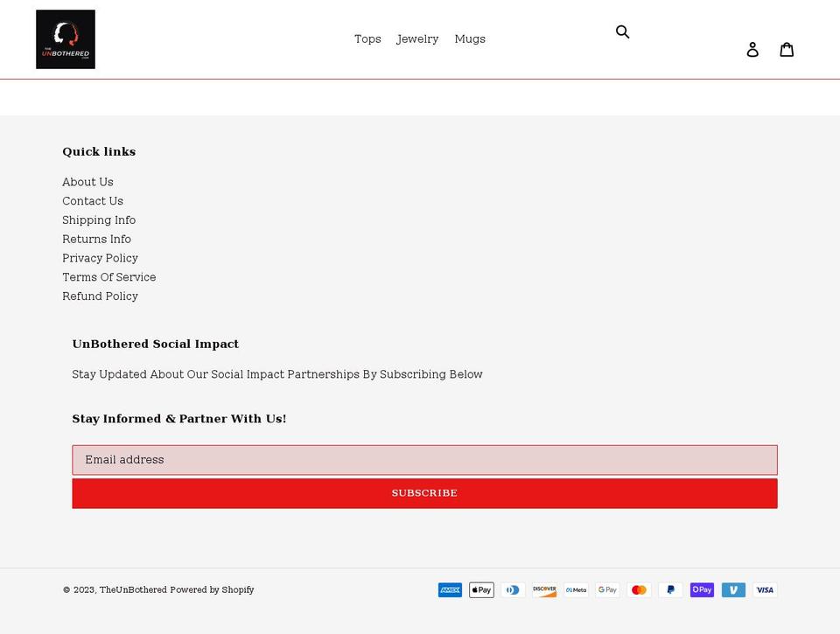Image resolution: width=840 pixels, height=634 pixels.
Task: Open the shopping cart bag icon
Action: [787, 49]
